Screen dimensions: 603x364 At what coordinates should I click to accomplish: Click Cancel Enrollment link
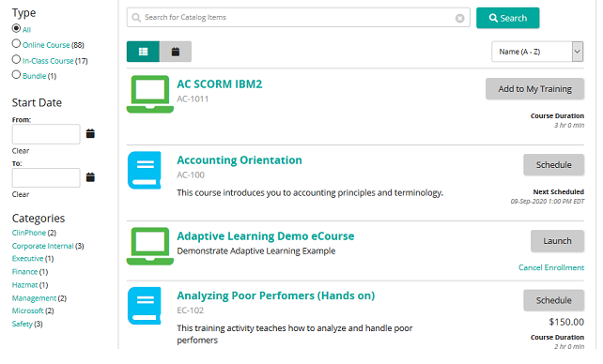[551, 267]
